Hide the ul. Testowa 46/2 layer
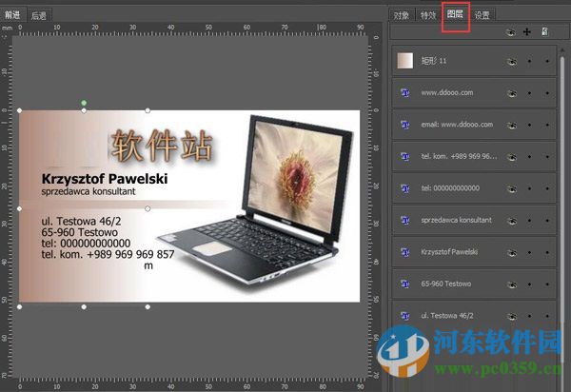This screenshot has width=571, height=392. tap(512, 317)
